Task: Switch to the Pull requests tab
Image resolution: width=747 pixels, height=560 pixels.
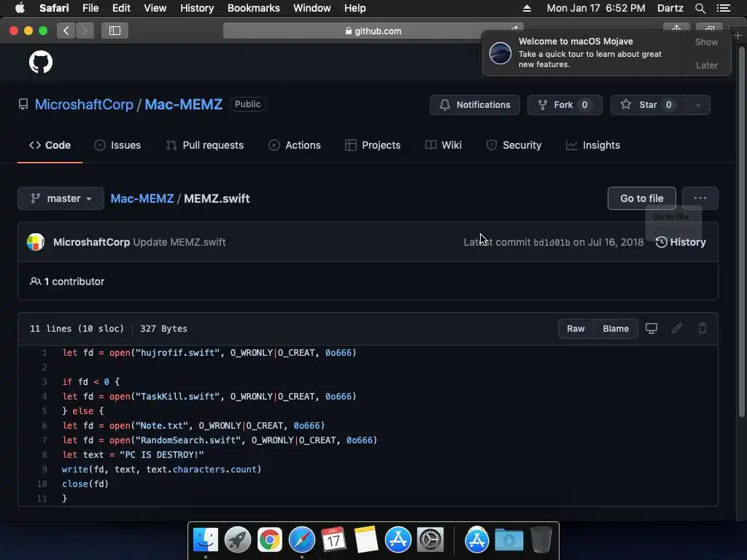Action: 205,145
